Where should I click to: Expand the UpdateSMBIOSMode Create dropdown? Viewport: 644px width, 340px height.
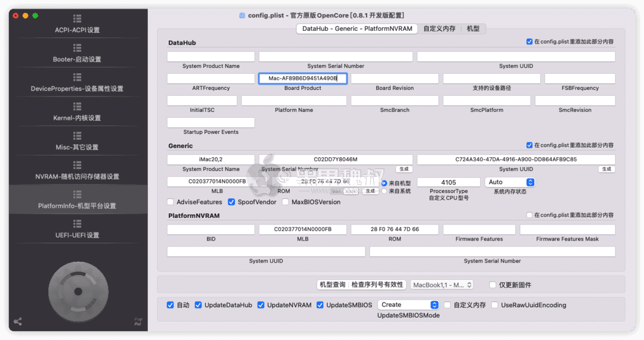click(x=410, y=305)
